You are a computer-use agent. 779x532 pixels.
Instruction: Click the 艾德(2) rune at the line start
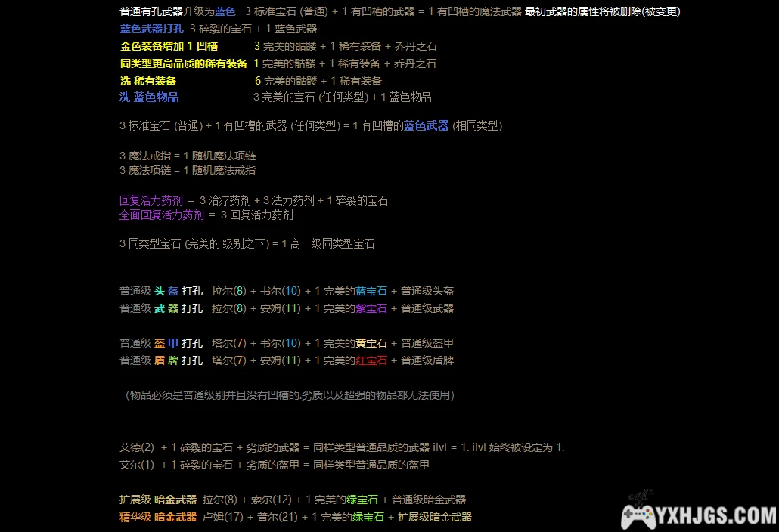tap(137, 447)
